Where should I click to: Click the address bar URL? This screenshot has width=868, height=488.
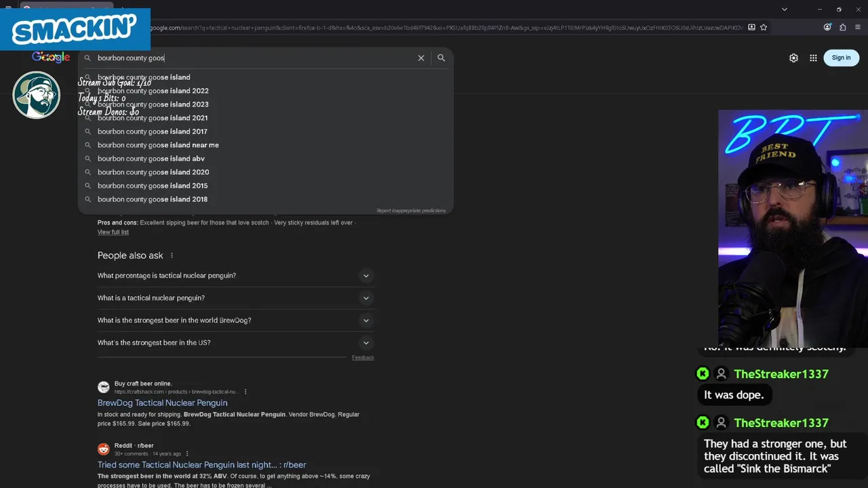(x=446, y=28)
